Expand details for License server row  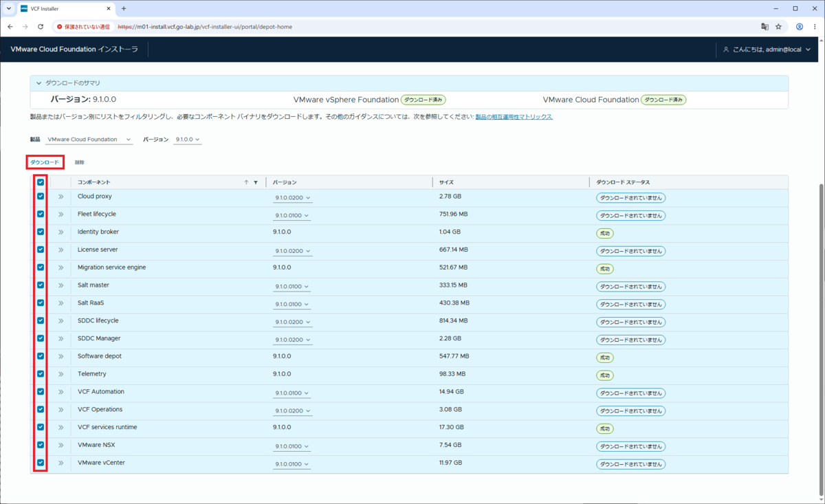tap(60, 250)
